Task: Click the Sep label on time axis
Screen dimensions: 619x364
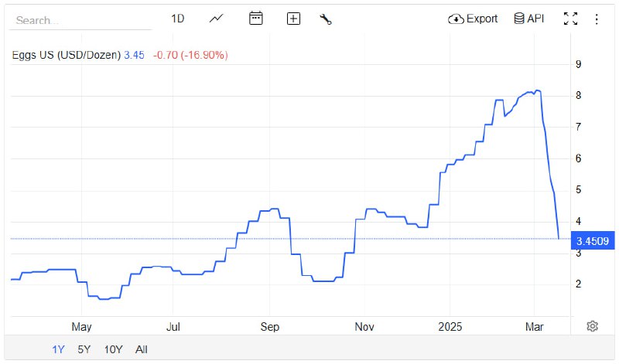Action: coord(269,326)
